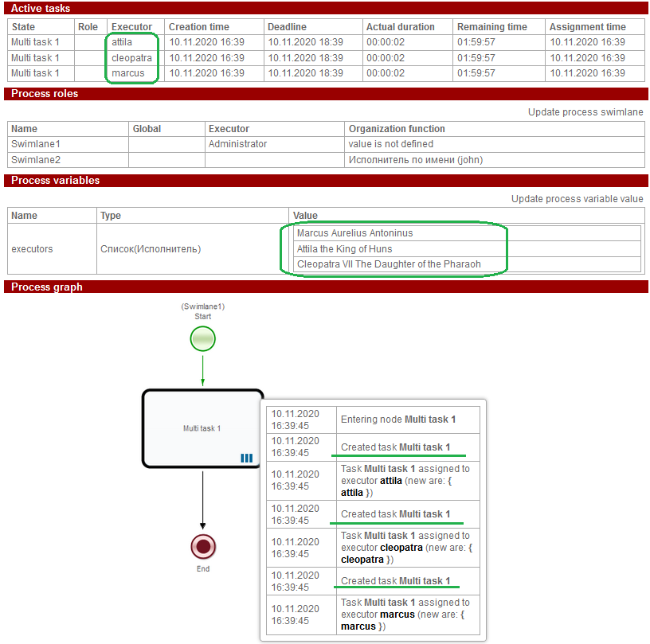This screenshot has height=644, width=650.
Task: Click executor cleopatra in Active tasks
Action: [x=131, y=58]
